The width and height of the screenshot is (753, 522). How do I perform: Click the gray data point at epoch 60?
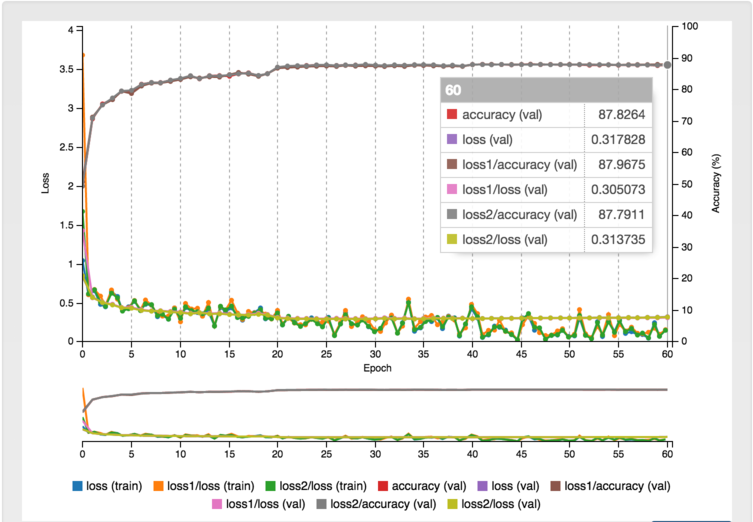[x=668, y=65]
